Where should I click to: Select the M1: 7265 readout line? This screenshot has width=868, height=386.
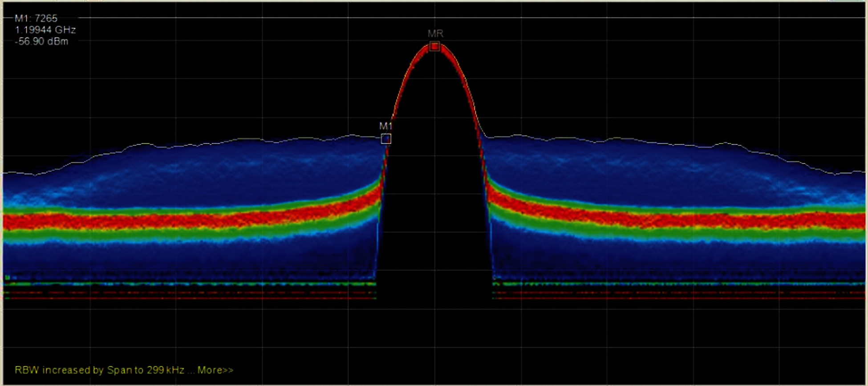[x=36, y=18]
